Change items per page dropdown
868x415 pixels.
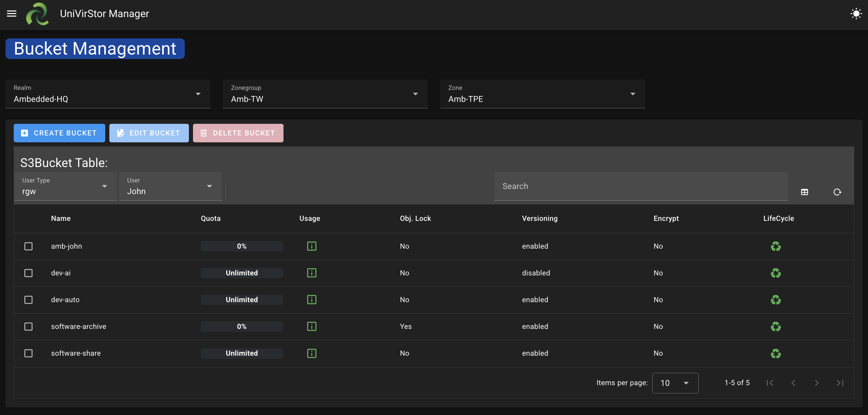click(x=675, y=383)
